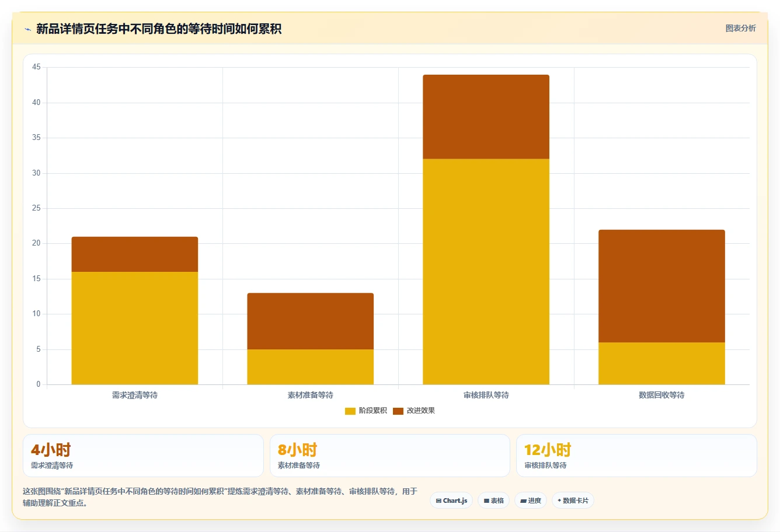The height and width of the screenshot is (532, 780).
Task: Click the y-axis value 15
Action: (x=37, y=279)
